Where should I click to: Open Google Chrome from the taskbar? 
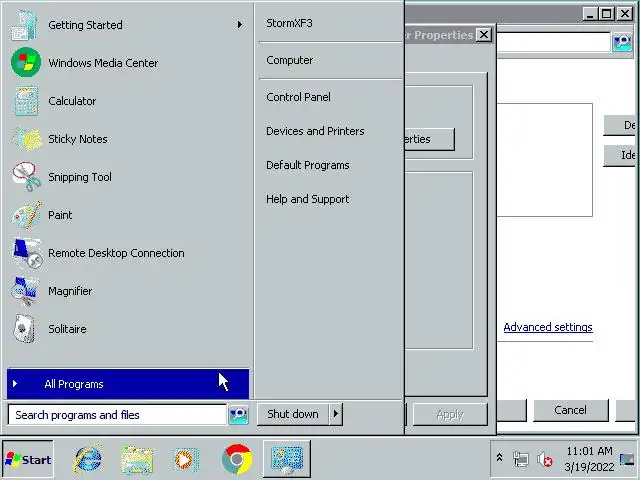237,459
